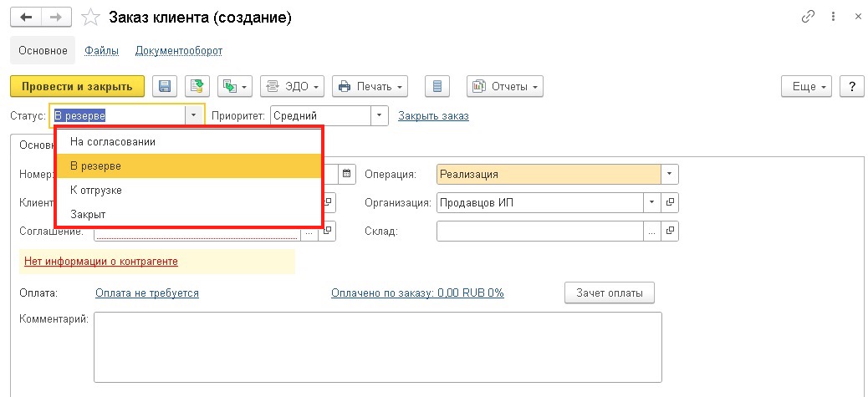The height and width of the screenshot is (397, 868).
Task: Add form to favorites with star icon
Action: pos(89,18)
